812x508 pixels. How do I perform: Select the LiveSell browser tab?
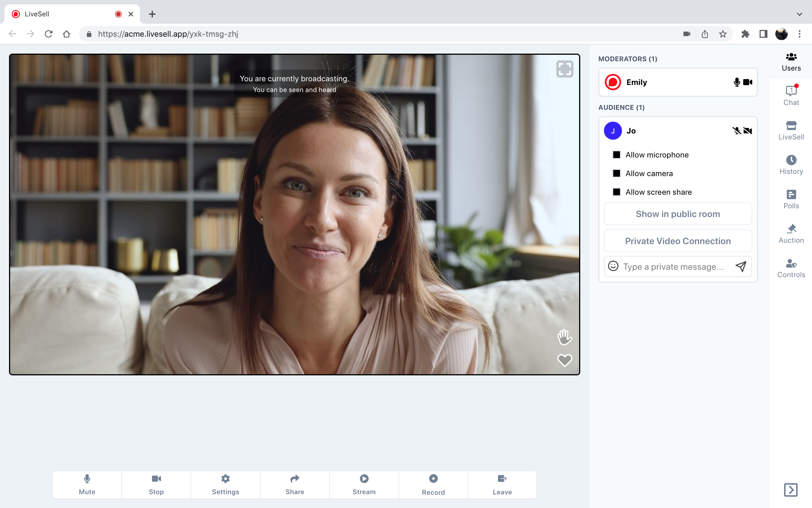[72, 14]
